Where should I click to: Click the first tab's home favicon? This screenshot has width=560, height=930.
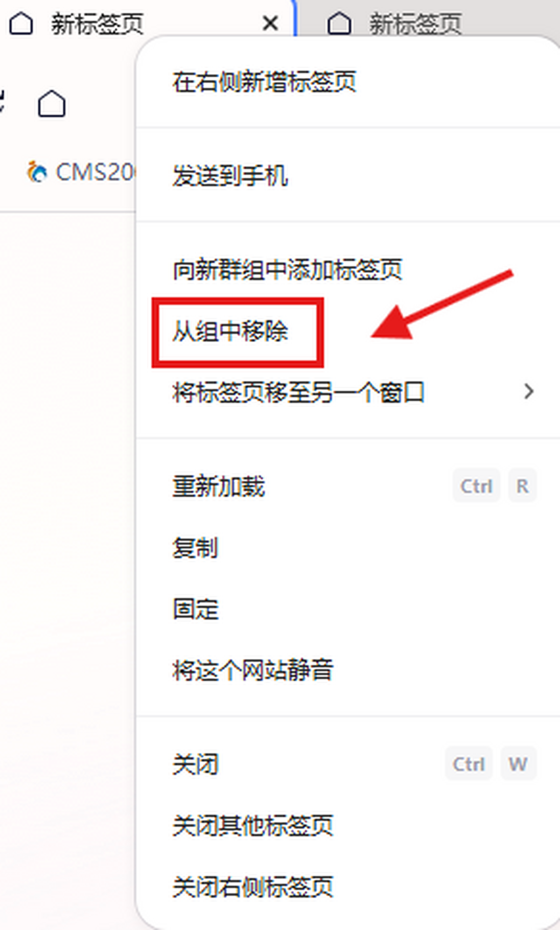pyautogui.click(x=21, y=23)
